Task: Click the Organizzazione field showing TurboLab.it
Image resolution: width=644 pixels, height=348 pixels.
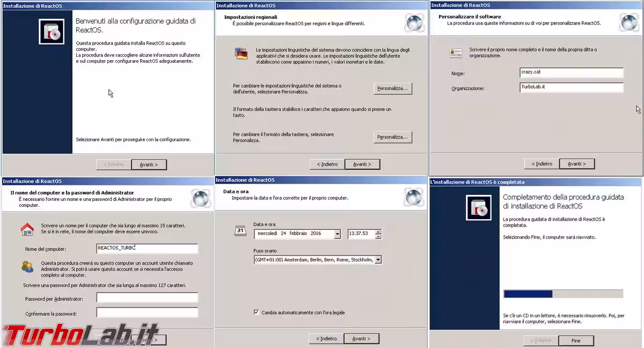Action: point(571,87)
